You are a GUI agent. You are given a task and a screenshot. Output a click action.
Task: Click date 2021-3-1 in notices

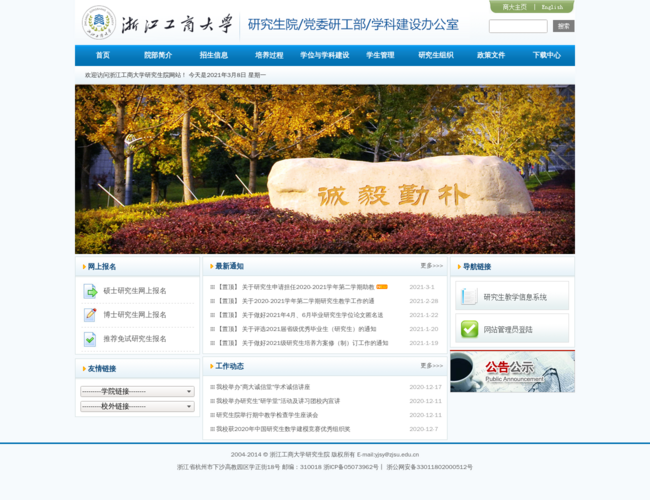coord(422,287)
